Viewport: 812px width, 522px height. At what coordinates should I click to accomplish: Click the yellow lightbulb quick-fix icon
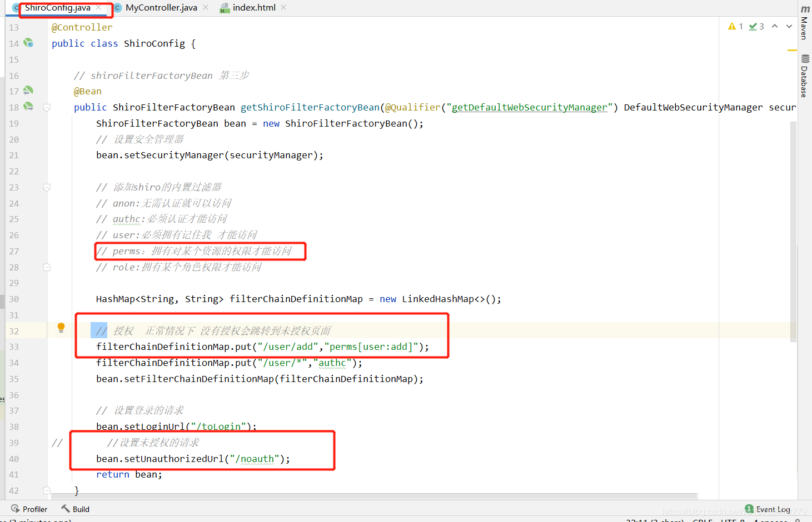click(x=61, y=328)
